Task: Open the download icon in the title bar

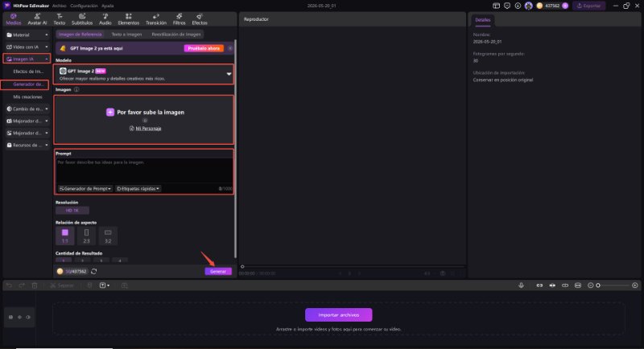Action: tap(518, 6)
